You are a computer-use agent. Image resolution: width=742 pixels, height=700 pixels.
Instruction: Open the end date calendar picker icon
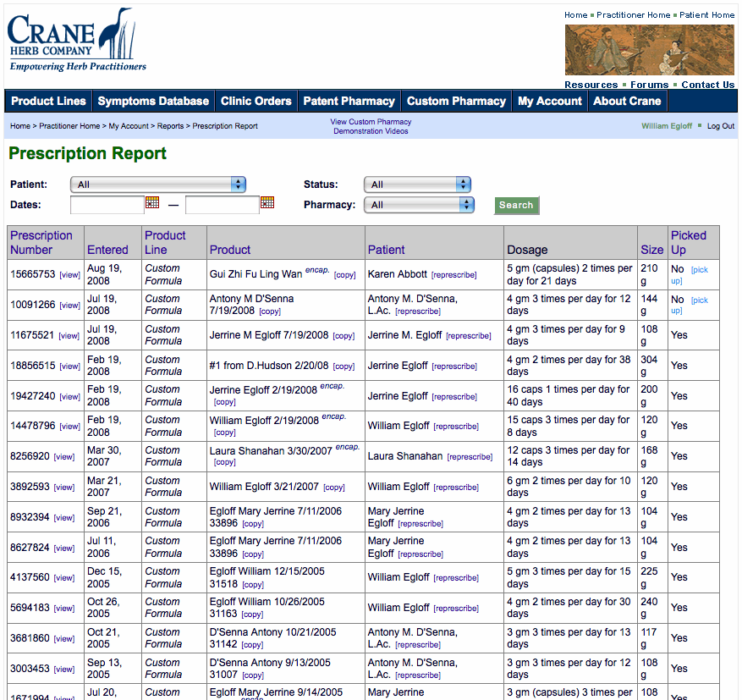pos(267,202)
